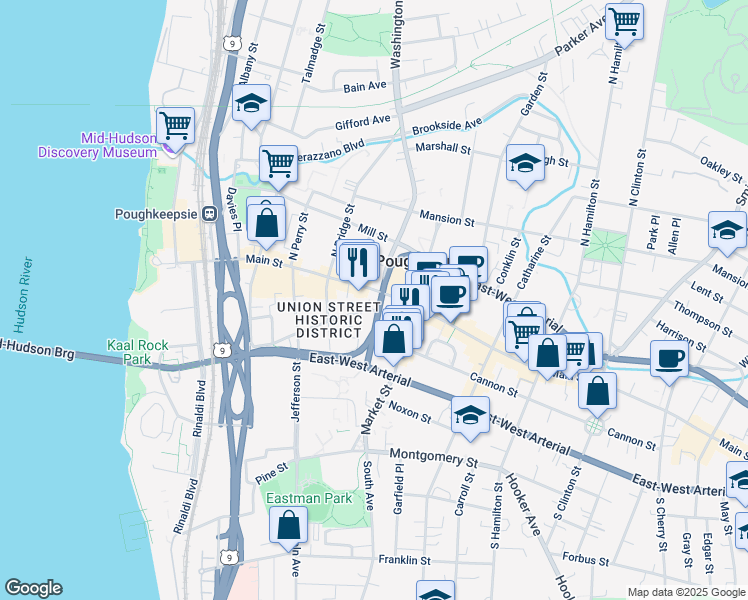
Task: Select the shopping bag marker near Davies Pl
Action: coord(266,223)
